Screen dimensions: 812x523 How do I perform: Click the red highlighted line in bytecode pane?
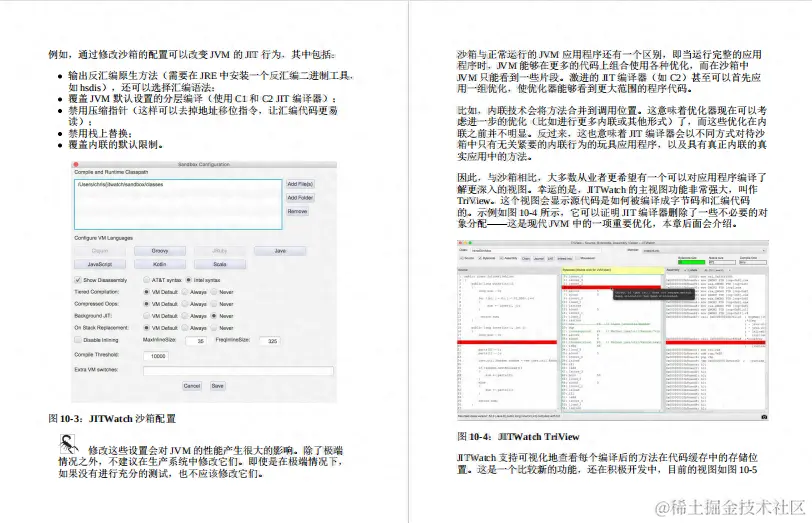612,287
